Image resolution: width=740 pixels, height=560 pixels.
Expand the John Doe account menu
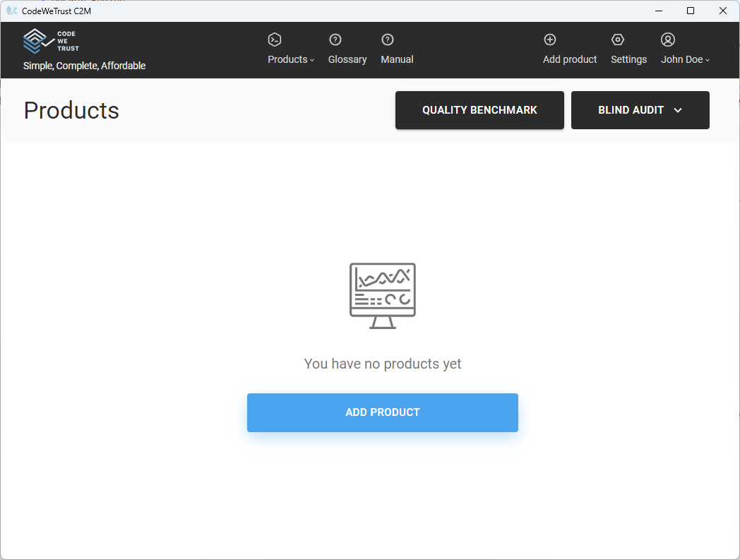point(685,59)
